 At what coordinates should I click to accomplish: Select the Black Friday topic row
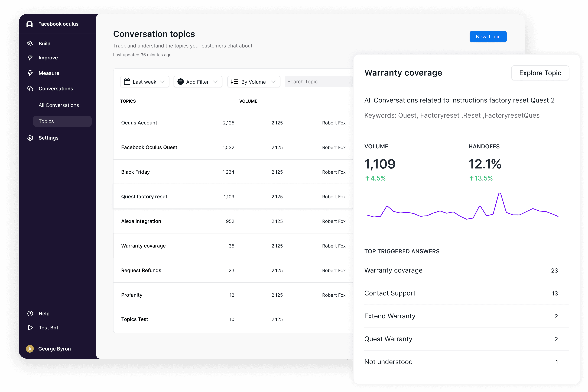click(233, 172)
